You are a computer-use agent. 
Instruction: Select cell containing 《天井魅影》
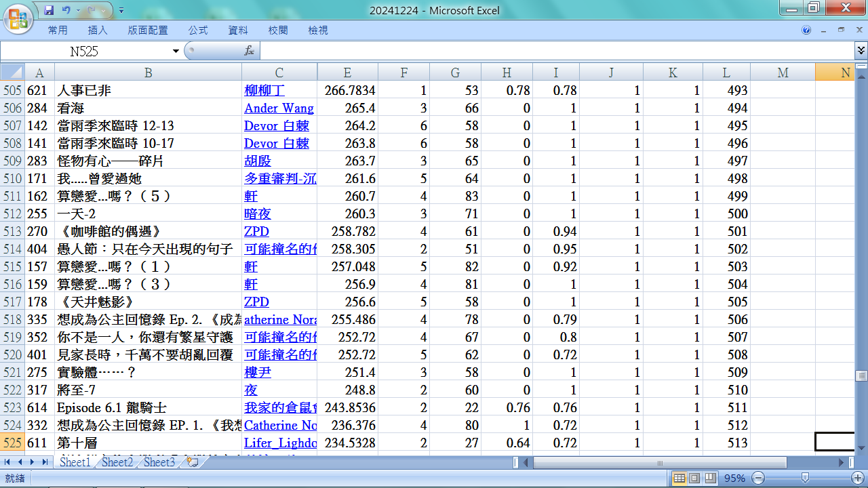tap(148, 302)
